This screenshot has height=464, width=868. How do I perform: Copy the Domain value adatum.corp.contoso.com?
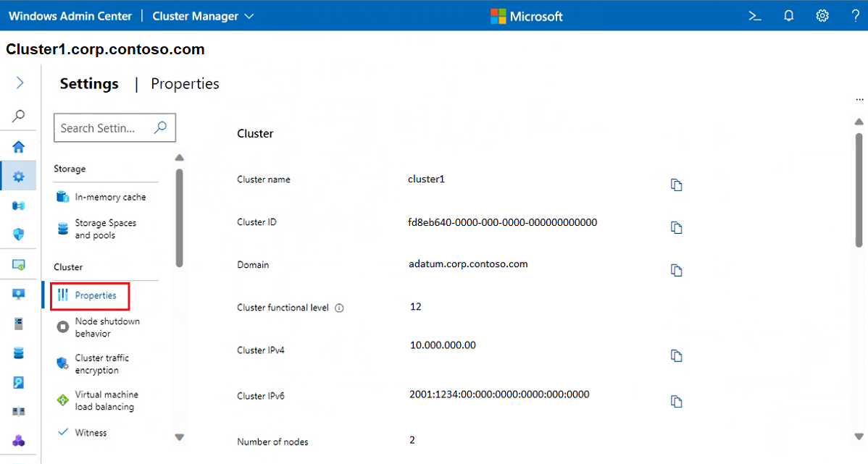click(x=677, y=270)
